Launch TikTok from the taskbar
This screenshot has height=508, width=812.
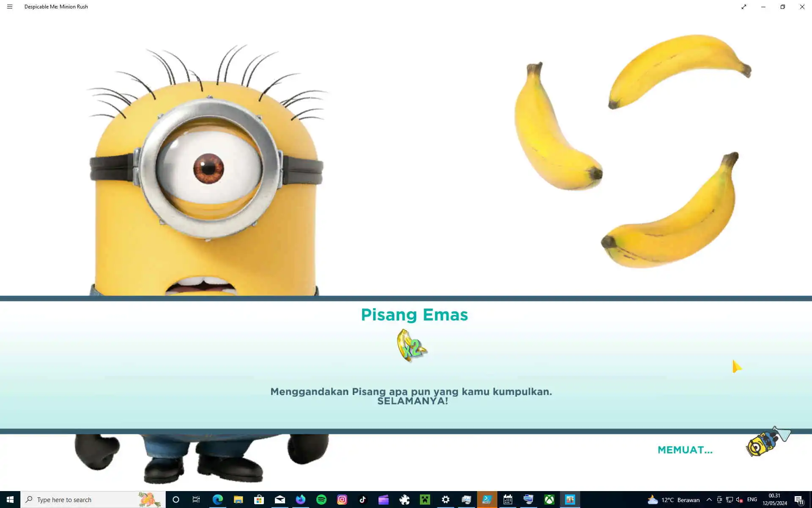(363, 500)
